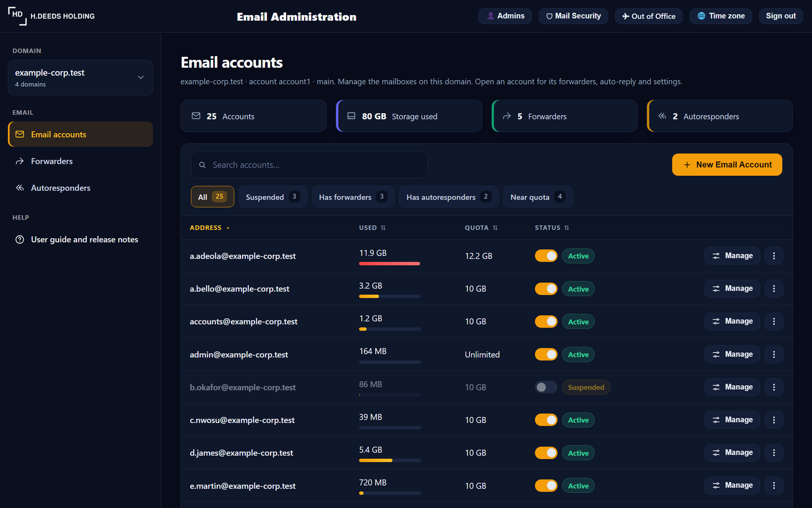Disable the a.bello account toggle
812x508 pixels.
pos(546,289)
